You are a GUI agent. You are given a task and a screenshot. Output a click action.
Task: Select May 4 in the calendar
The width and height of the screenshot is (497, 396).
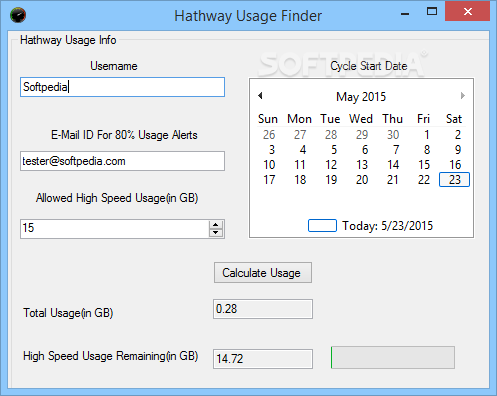[x=303, y=150]
